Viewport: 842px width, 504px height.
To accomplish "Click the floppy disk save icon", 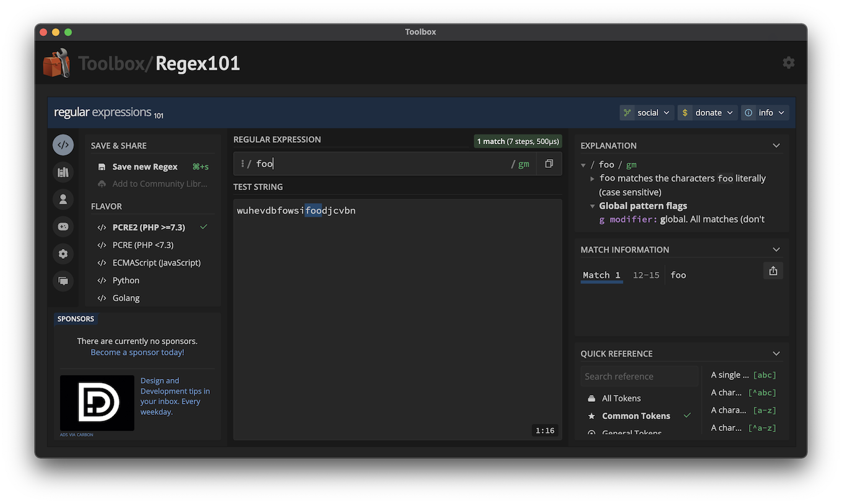I will (102, 167).
